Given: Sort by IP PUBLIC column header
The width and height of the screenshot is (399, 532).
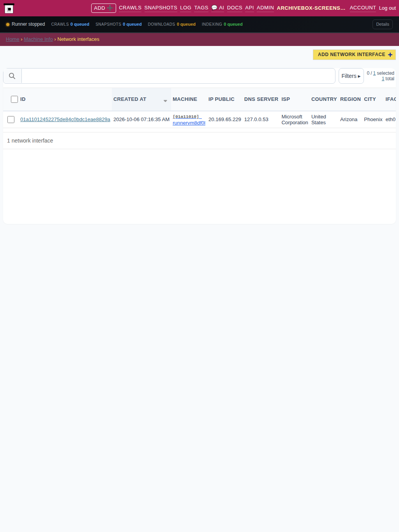Looking at the screenshot, I should click(221, 99).
